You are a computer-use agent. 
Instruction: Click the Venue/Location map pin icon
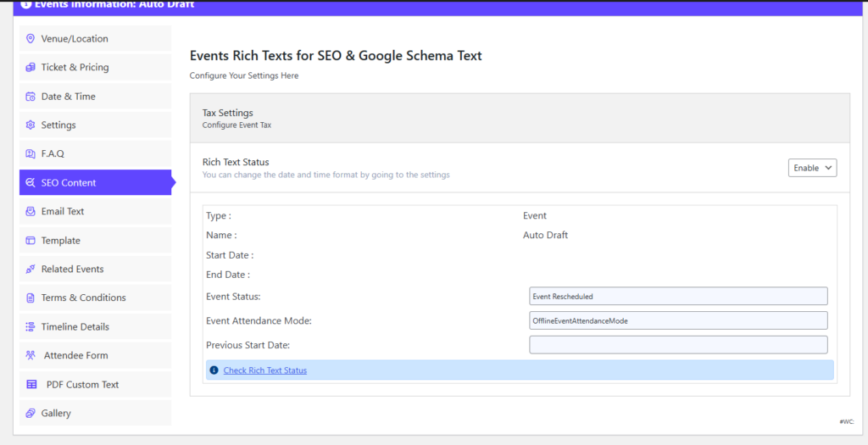31,39
